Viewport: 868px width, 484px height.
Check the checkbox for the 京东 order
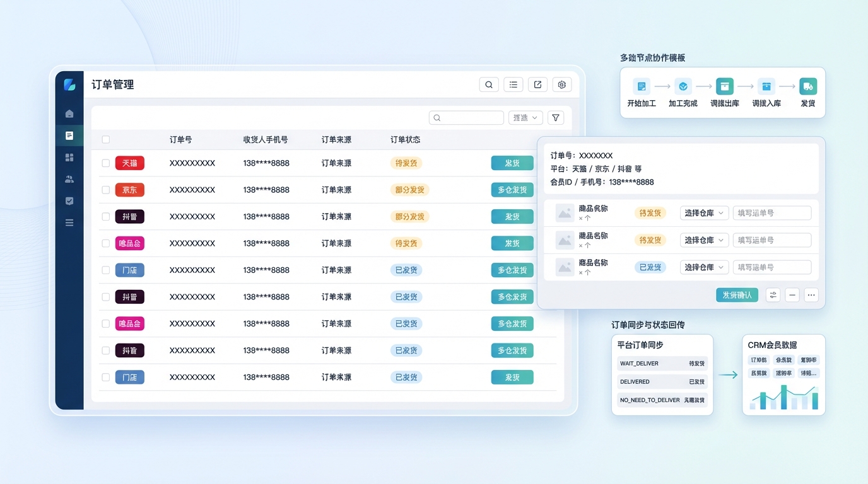(106, 190)
